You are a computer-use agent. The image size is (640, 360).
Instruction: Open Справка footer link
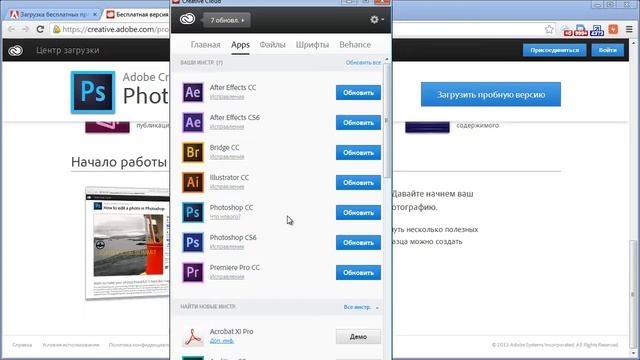point(22,345)
